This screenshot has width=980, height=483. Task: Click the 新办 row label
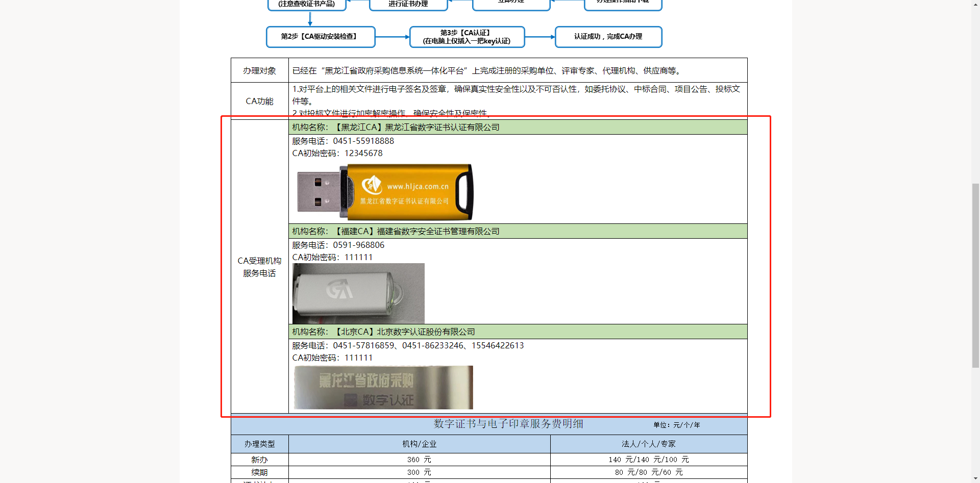tap(260, 460)
